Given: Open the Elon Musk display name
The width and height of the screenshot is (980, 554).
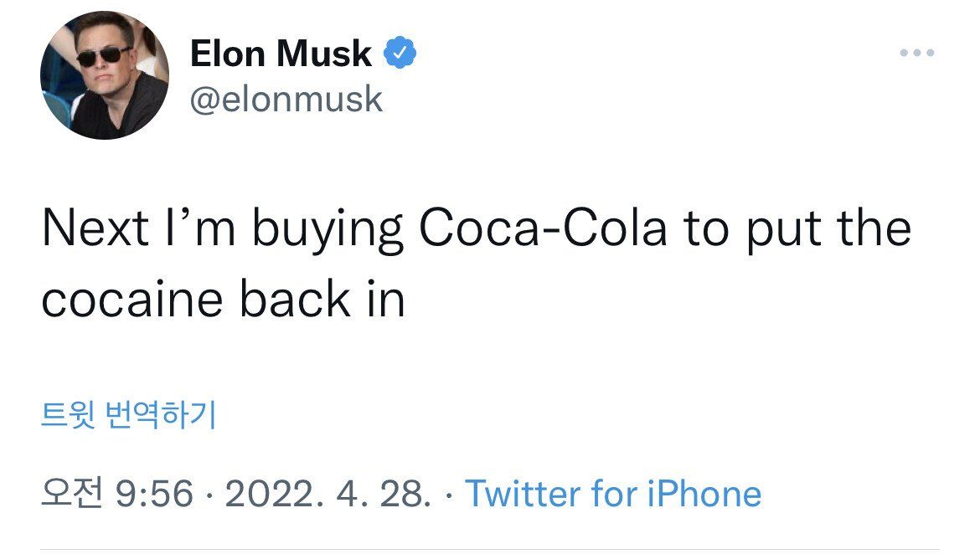Looking at the screenshot, I should pyautogui.click(x=281, y=54).
